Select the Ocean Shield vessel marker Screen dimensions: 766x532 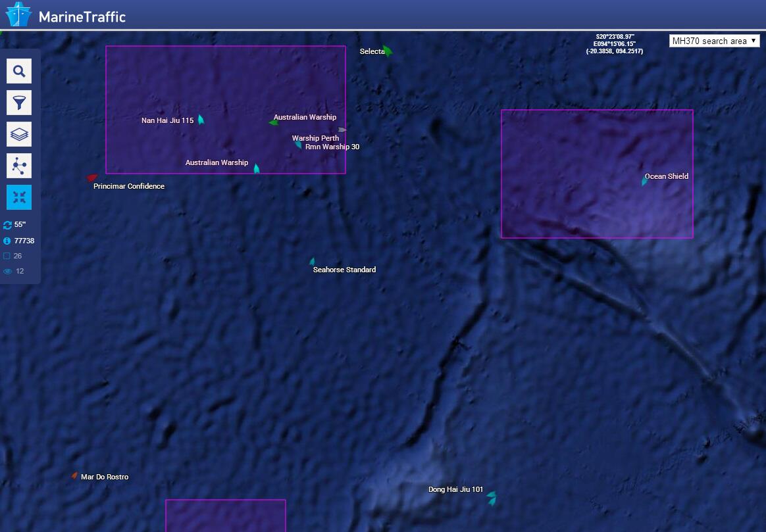coord(644,181)
